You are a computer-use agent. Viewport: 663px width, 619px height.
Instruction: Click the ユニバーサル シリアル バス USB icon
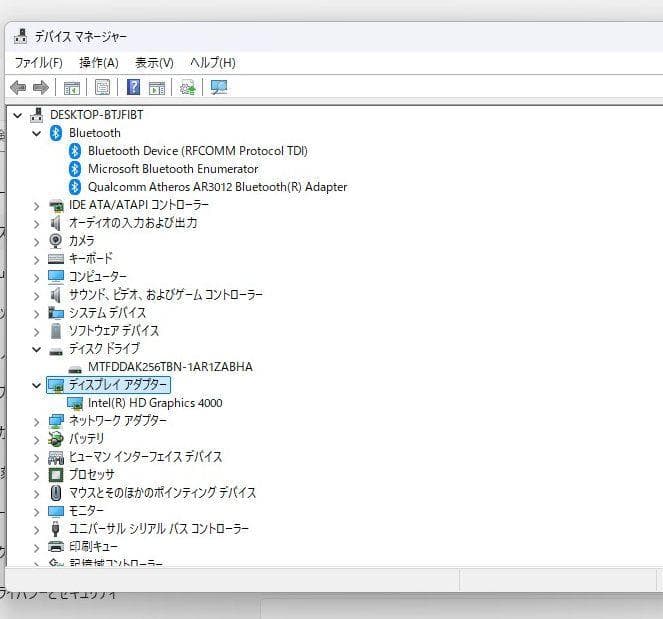point(55,529)
